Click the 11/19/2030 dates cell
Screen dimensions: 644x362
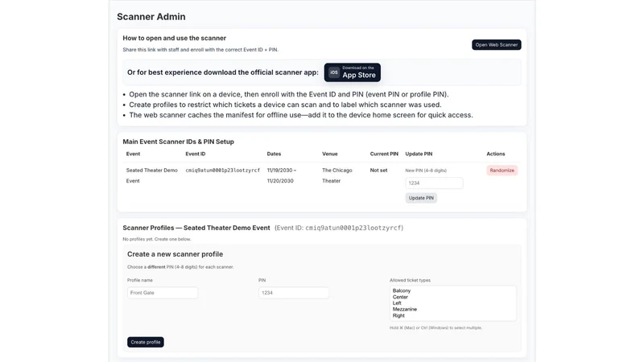click(281, 175)
